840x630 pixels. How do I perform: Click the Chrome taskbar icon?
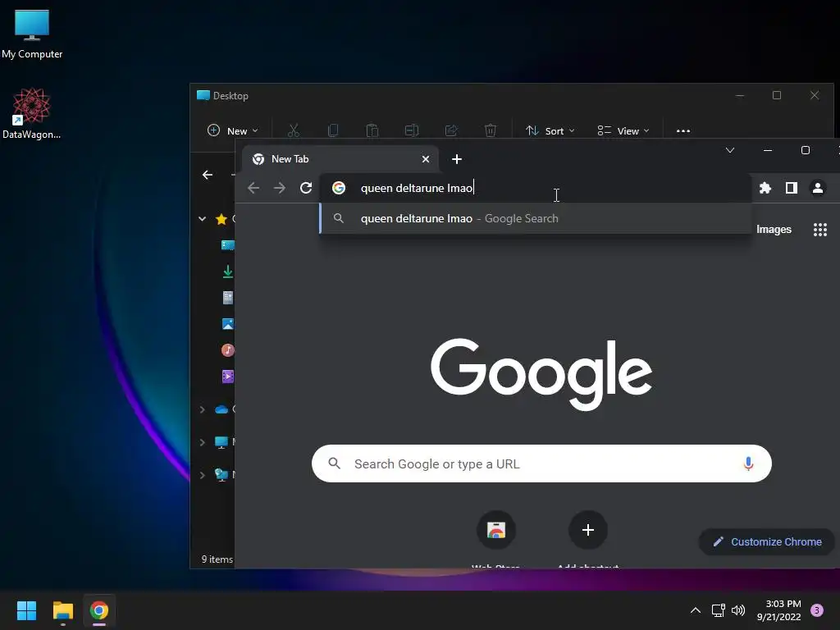coord(99,610)
